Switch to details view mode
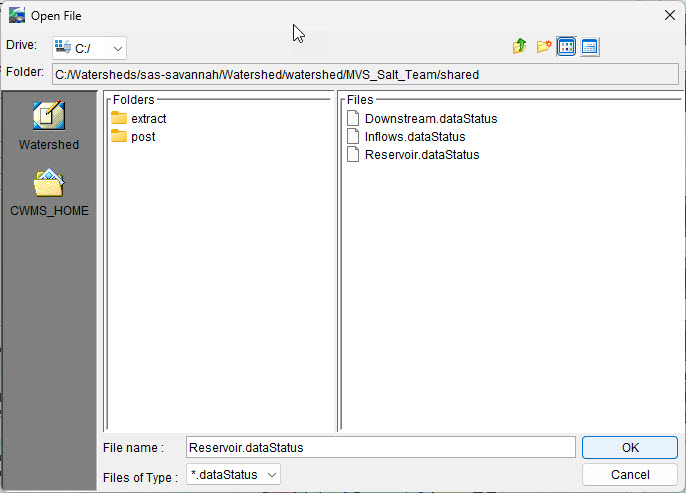Viewport: 686px width, 493px height. coord(590,47)
